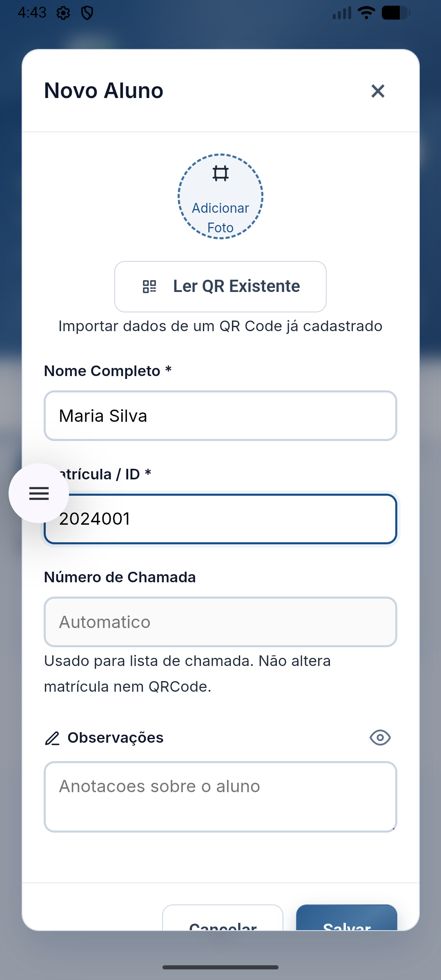Close the Novo Aluno dialog
This screenshot has width=441, height=980.
pos(378,91)
